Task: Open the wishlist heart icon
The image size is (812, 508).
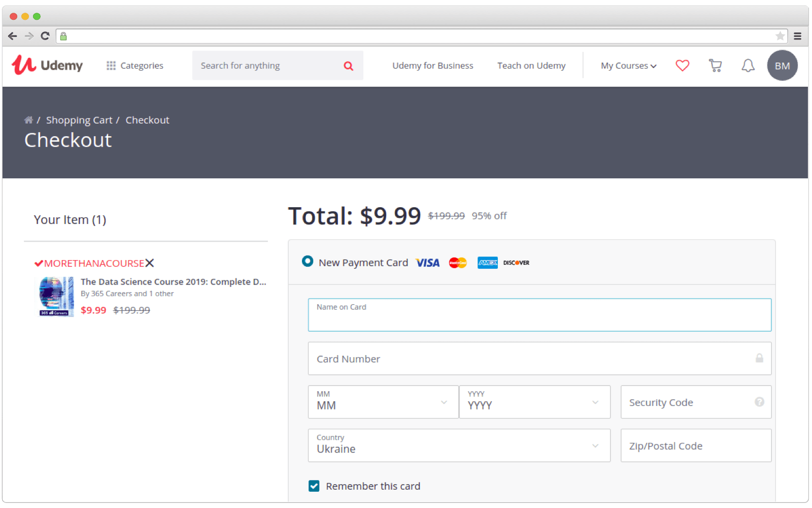Action: click(682, 65)
